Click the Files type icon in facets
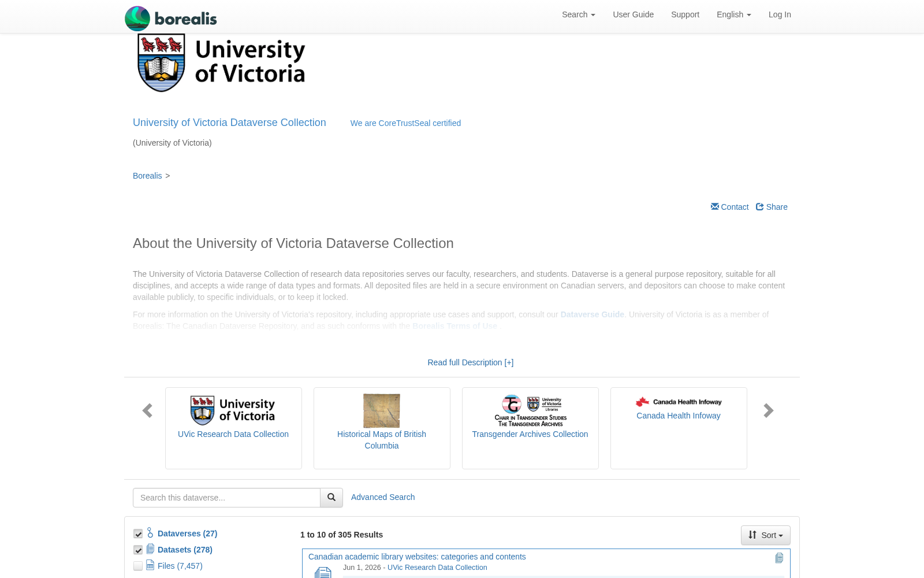 point(150,565)
